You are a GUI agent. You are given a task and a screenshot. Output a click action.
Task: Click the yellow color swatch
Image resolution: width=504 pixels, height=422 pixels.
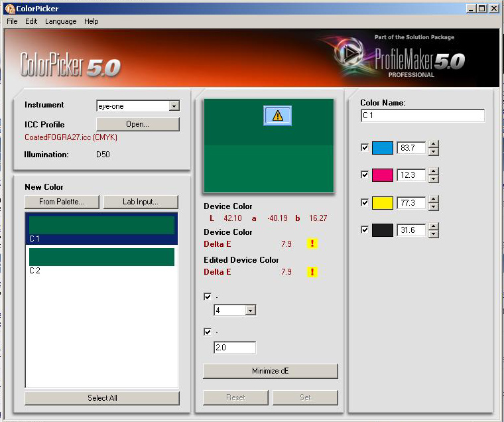(383, 202)
